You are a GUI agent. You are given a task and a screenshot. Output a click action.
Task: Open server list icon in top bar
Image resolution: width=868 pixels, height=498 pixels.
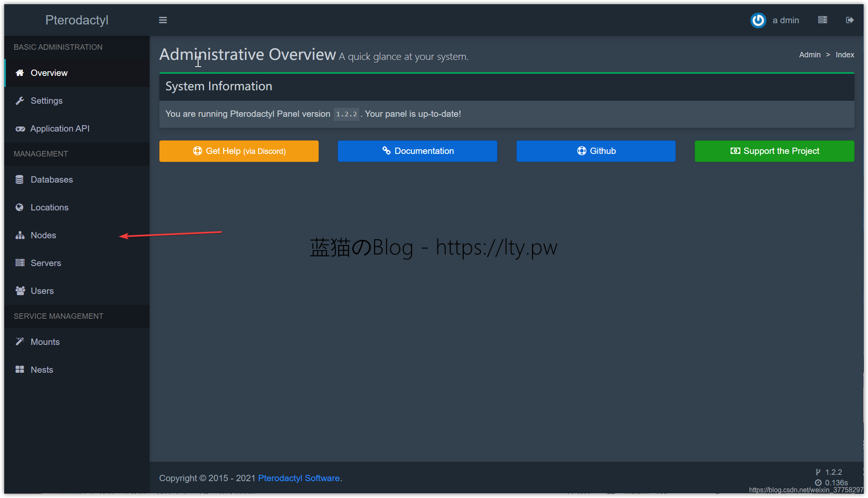tap(822, 20)
